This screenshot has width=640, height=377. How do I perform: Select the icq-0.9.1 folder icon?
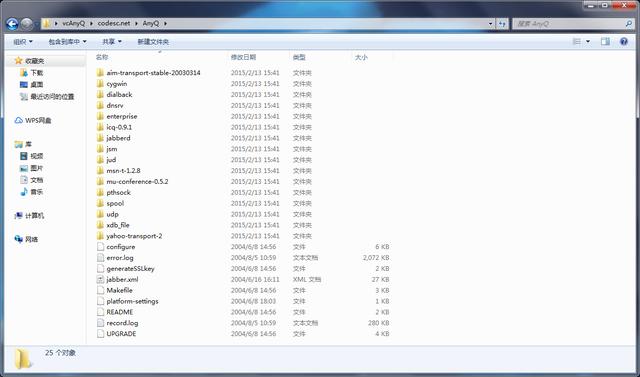[100, 127]
